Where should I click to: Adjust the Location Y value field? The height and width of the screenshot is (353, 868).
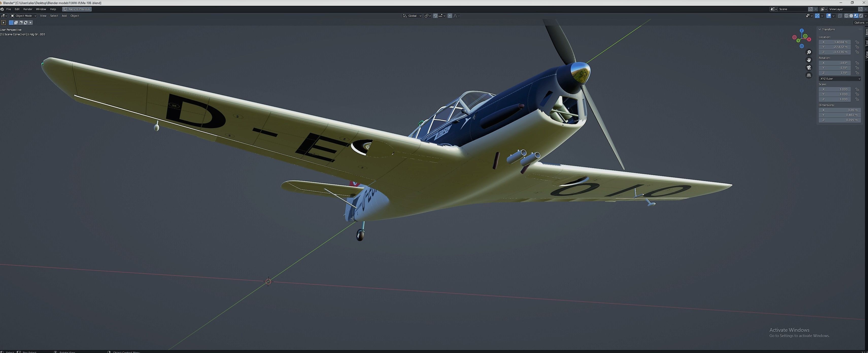(835, 47)
